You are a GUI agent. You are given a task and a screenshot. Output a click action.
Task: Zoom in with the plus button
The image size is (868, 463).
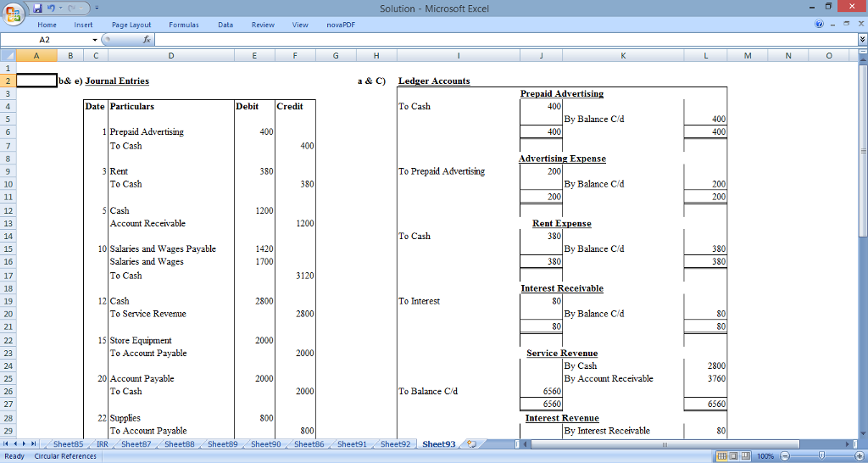(860, 456)
